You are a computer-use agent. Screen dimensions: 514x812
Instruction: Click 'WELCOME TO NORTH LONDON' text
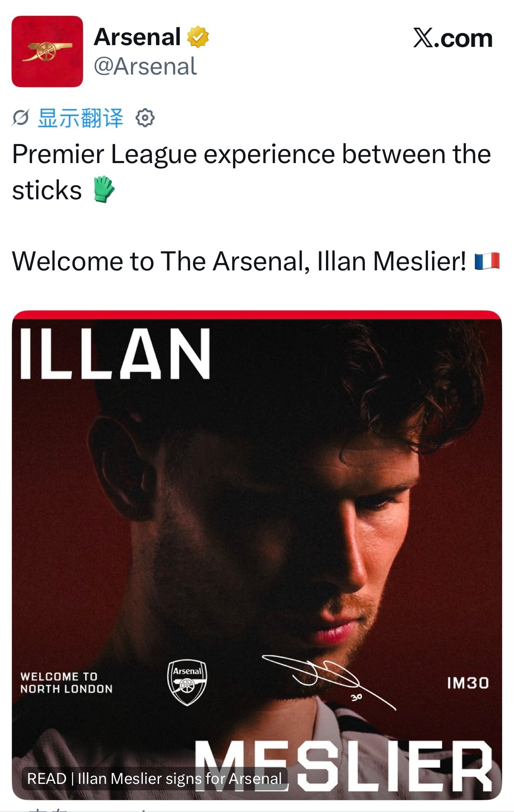coord(66,683)
